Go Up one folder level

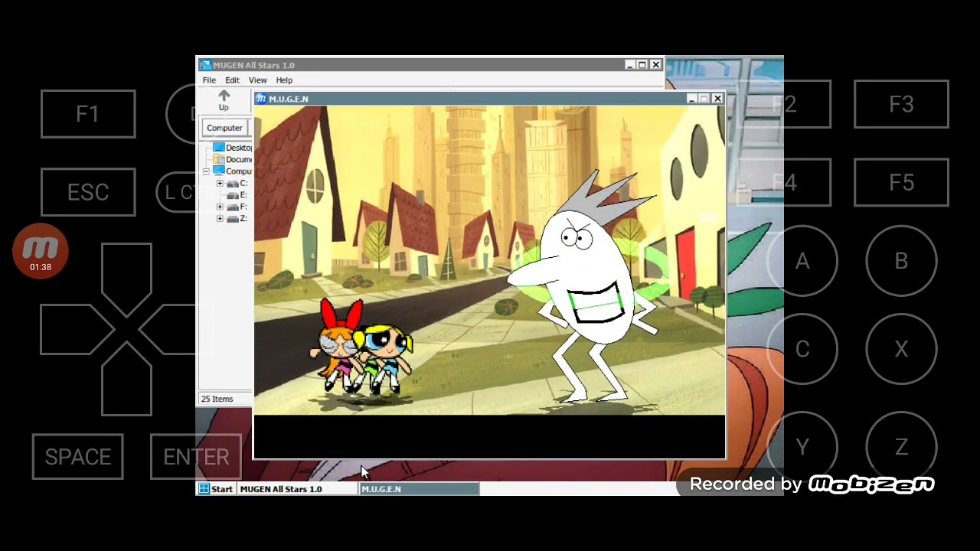[224, 100]
